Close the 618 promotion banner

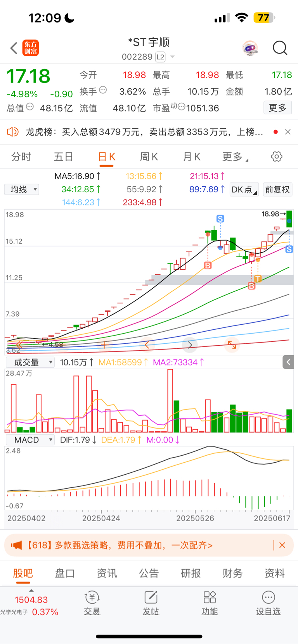pyautogui.click(x=282, y=545)
